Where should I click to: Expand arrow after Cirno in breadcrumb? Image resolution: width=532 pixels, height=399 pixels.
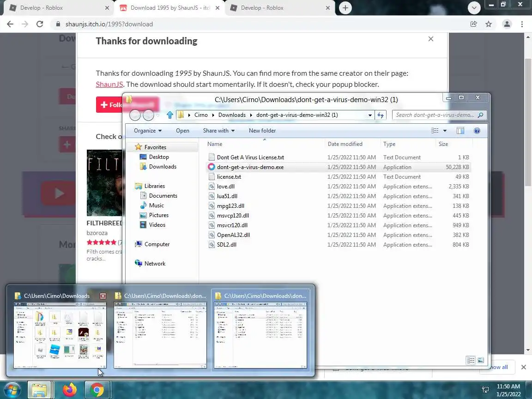pos(213,115)
